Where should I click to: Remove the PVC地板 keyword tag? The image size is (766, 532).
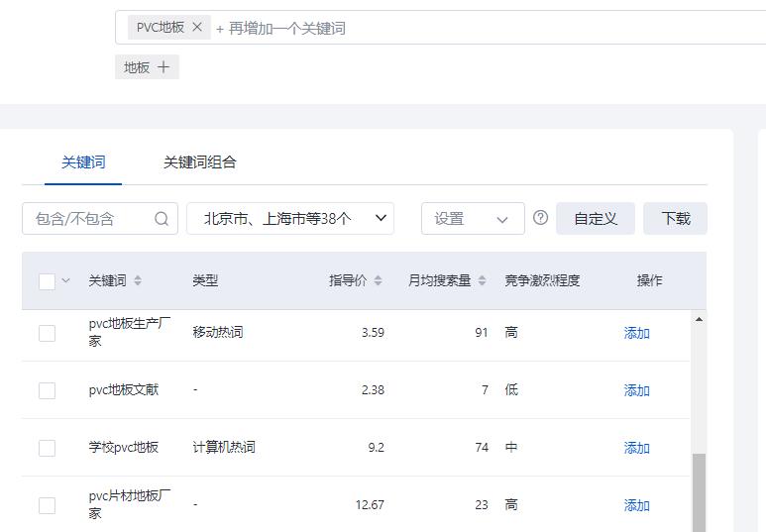[x=197, y=28]
